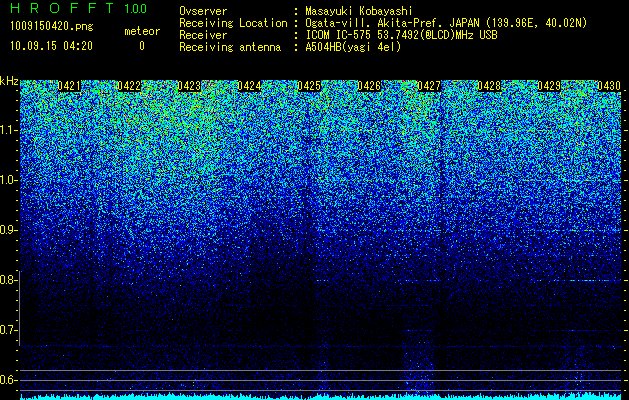
Task: Click the 0426 time marker
Action: [x=369, y=85]
